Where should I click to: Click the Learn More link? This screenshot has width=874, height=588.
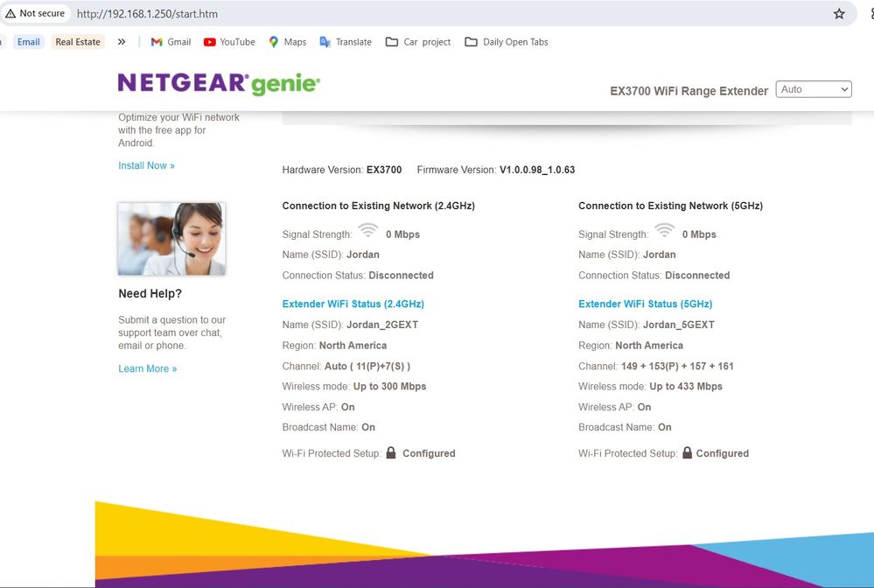coord(147,368)
